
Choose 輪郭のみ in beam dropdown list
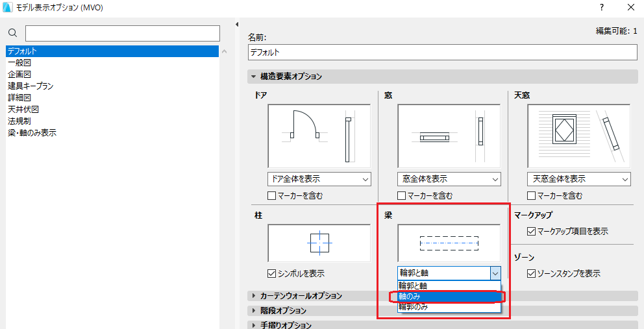click(x=449, y=307)
